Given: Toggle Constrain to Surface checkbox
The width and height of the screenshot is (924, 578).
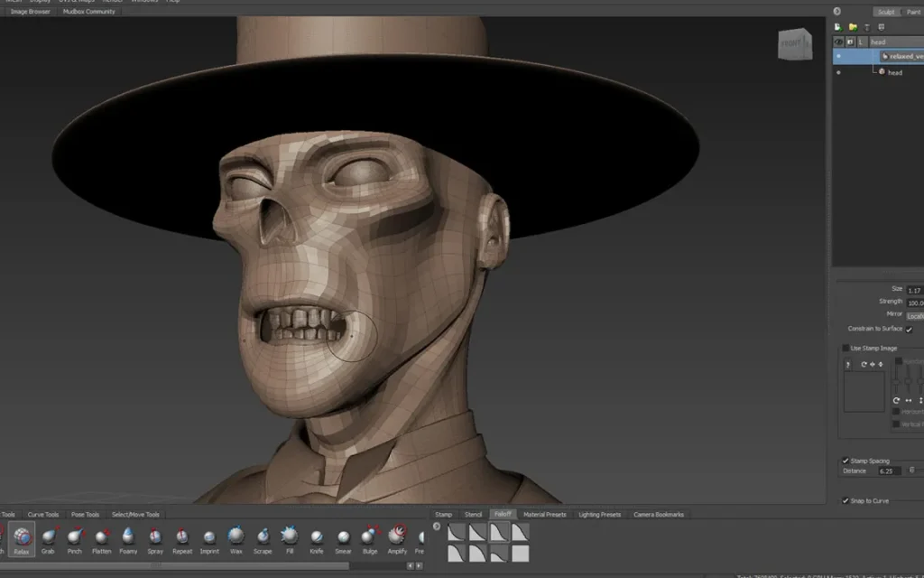Looking at the screenshot, I should click(x=909, y=330).
